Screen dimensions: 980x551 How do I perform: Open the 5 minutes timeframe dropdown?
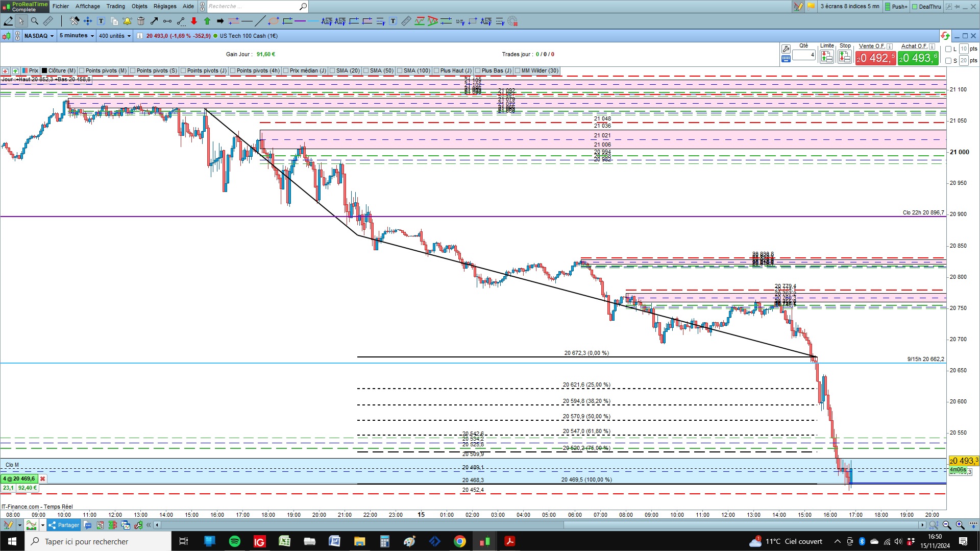(77, 36)
